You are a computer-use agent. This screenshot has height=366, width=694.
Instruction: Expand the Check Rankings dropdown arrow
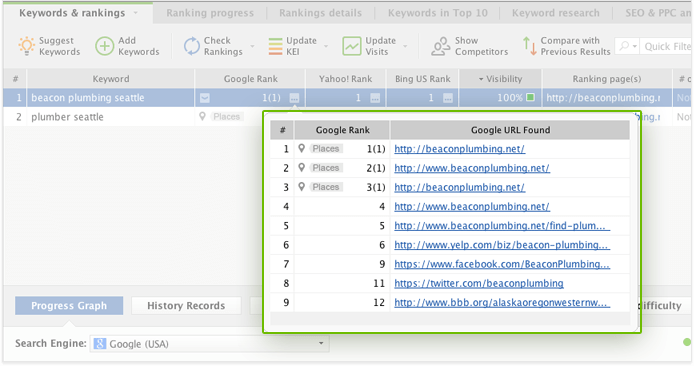click(x=252, y=46)
